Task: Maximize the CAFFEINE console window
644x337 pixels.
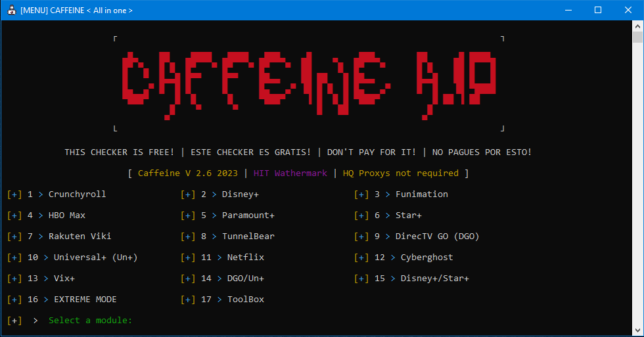Action: coord(598,11)
